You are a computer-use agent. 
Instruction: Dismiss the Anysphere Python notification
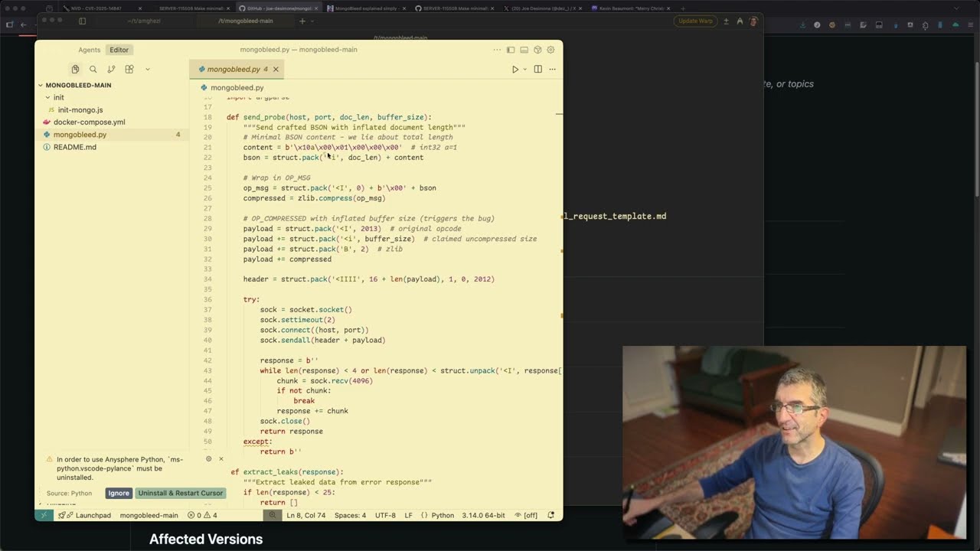point(221,459)
